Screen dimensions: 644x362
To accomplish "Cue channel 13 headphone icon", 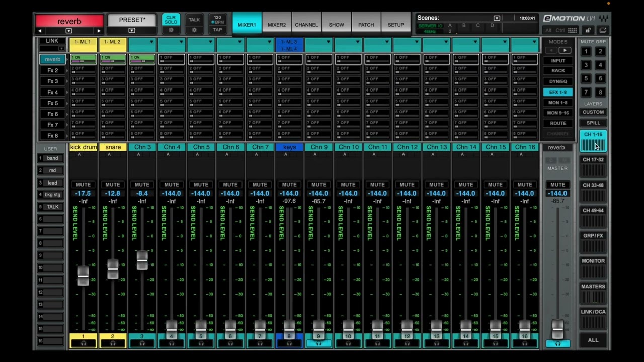I will pyautogui.click(x=436, y=344).
